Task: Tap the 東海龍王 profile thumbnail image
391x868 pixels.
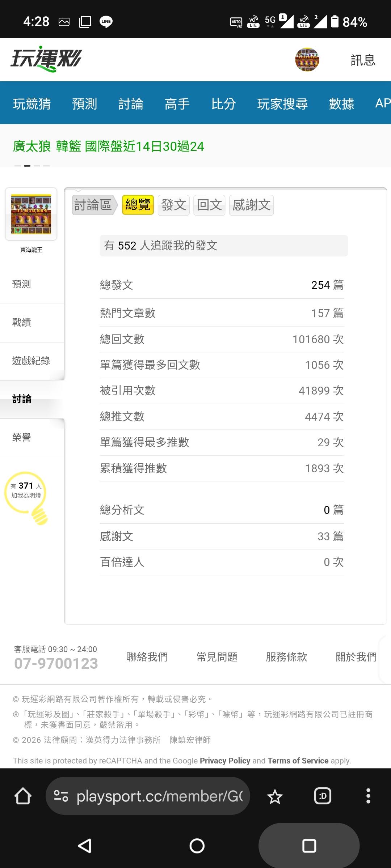Action: click(x=31, y=214)
